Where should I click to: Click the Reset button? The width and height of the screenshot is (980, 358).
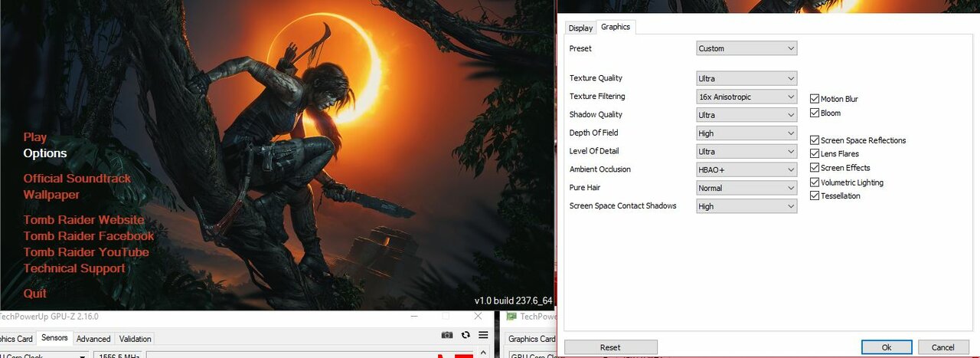pyautogui.click(x=610, y=347)
